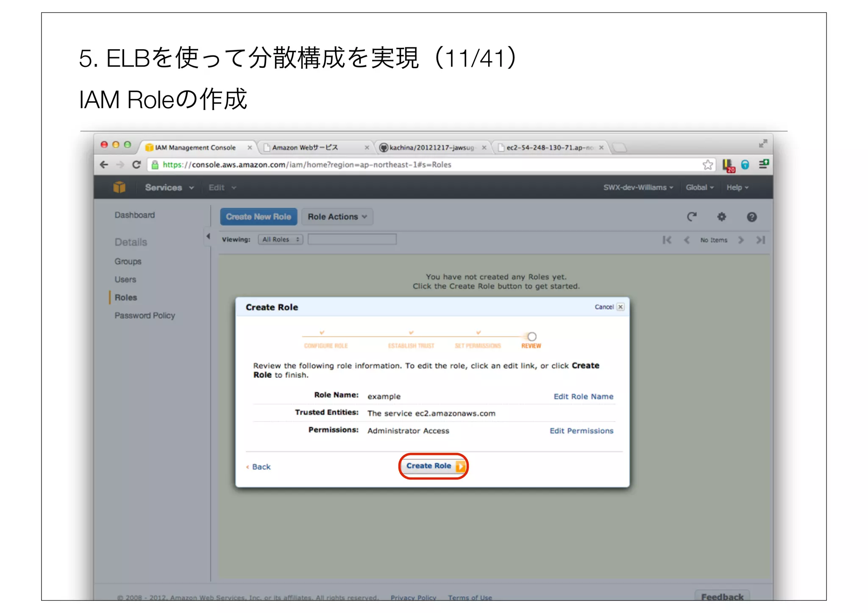This screenshot has width=868, height=613.
Task: Click Create Role to finish
Action: click(x=433, y=466)
